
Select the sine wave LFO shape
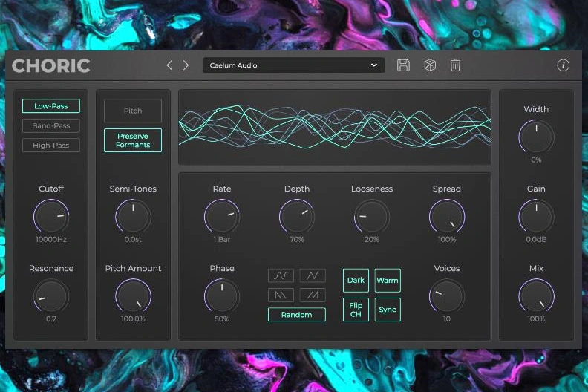click(281, 275)
